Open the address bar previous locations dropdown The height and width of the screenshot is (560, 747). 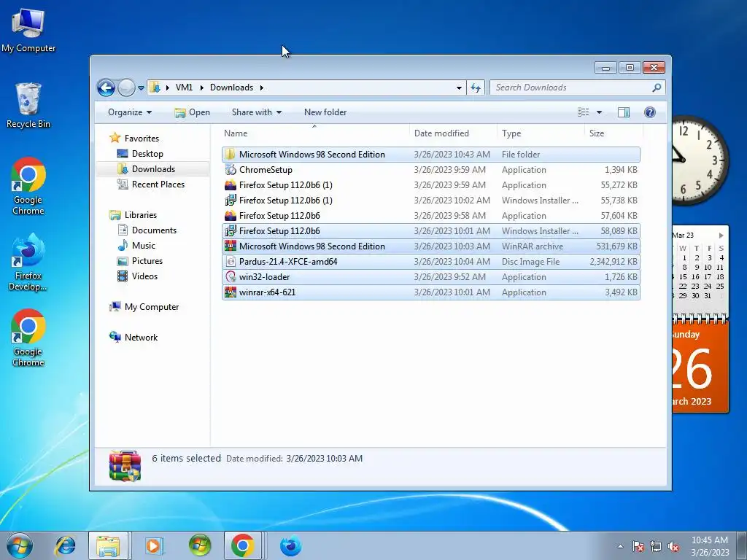459,87
